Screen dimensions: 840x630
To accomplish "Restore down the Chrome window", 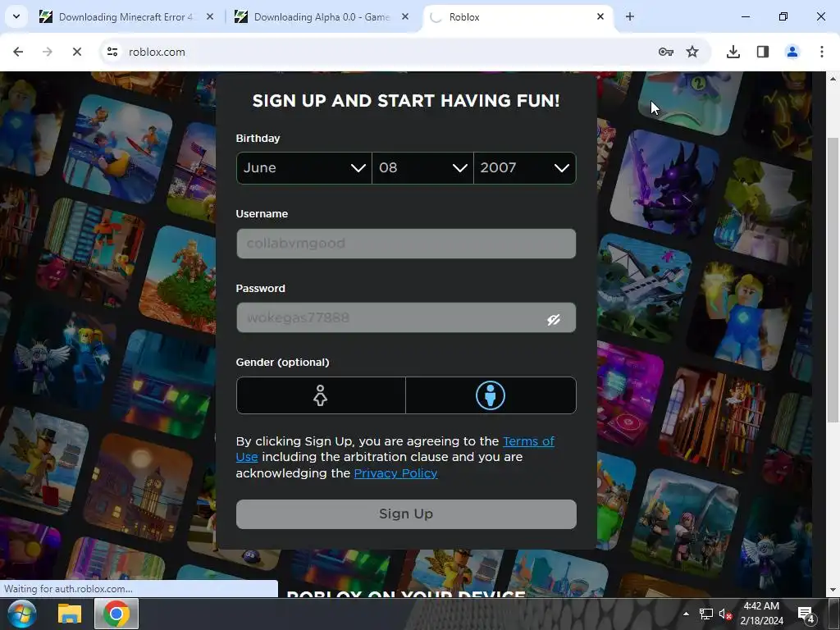I will [x=783, y=16].
